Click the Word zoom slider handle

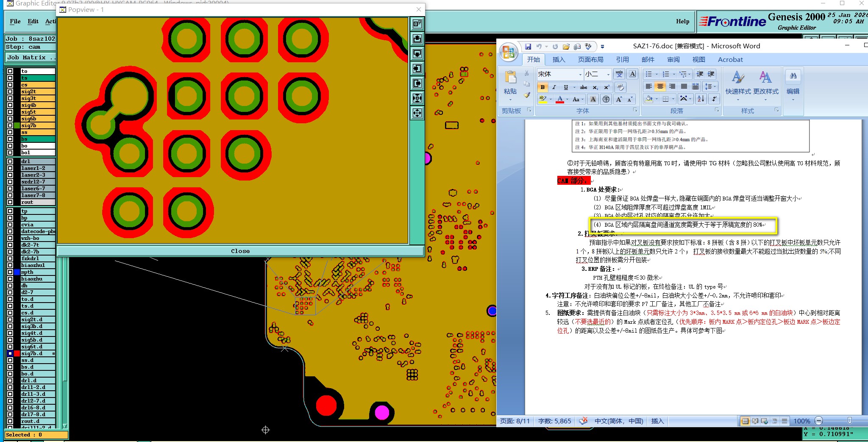pos(849,421)
